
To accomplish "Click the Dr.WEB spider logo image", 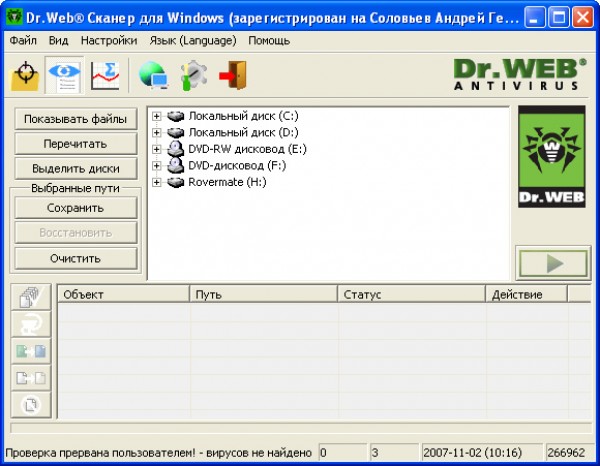I will pos(552,157).
